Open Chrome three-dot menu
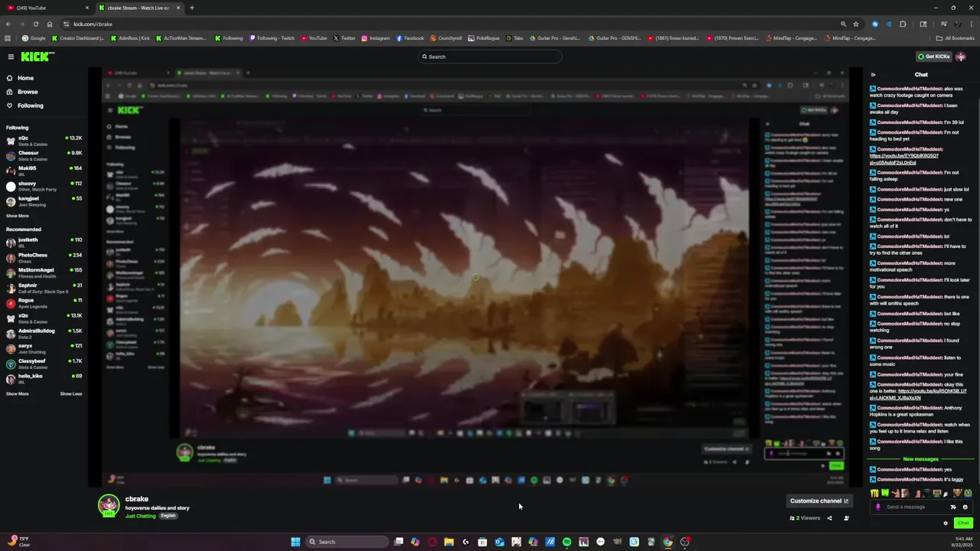The image size is (980, 551). coord(970,24)
